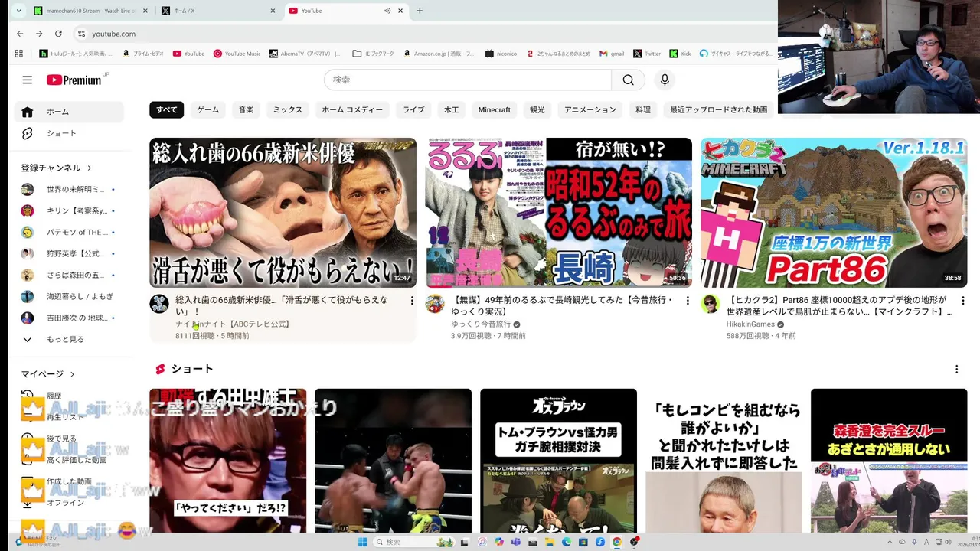The height and width of the screenshot is (551, 980).
Task: Open the 森香澄を完全スルー Short
Action: [x=889, y=461]
